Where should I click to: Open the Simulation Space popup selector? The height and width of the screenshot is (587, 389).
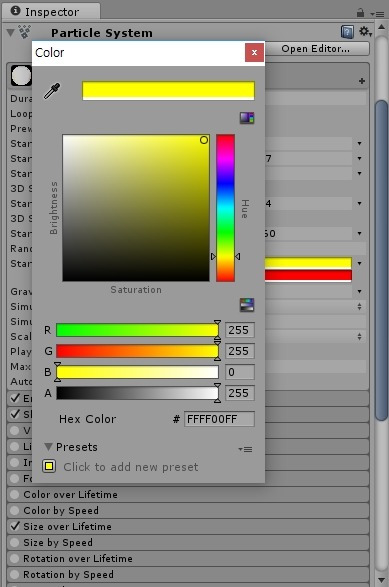coord(316,307)
